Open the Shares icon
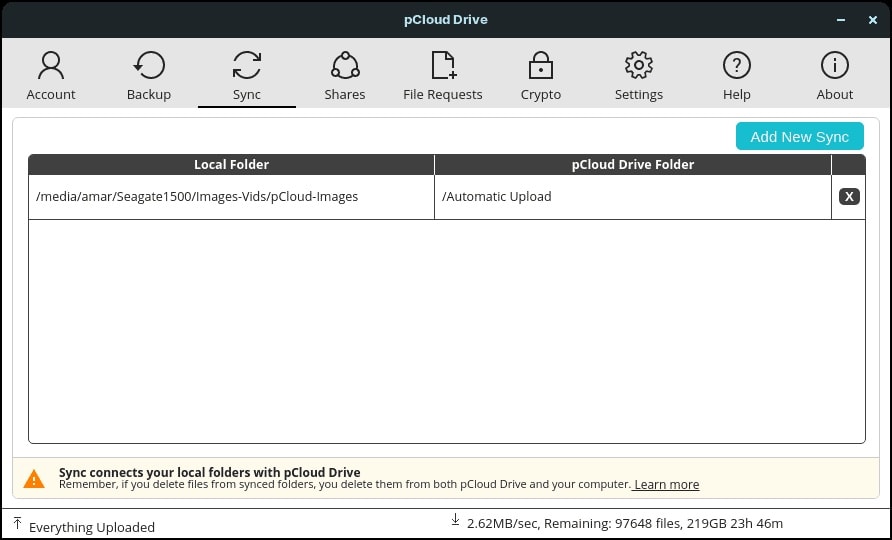The width and height of the screenshot is (892, 540). [x=345, y=65]
